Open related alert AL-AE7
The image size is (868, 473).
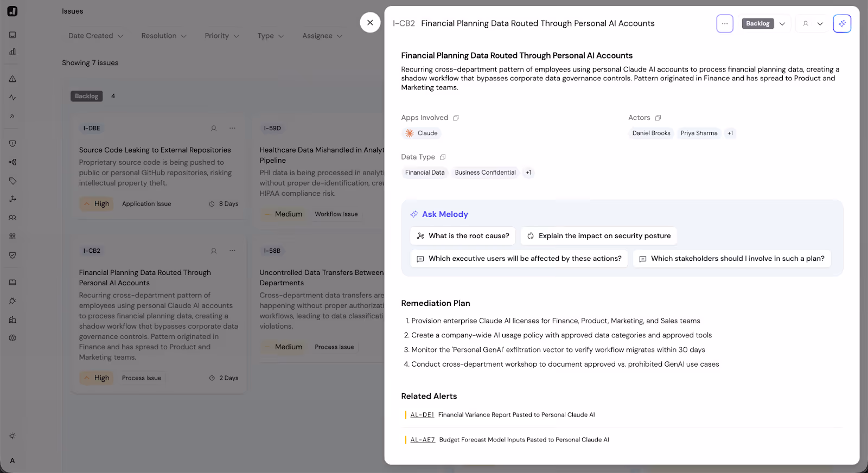click(x=423, y=440)
